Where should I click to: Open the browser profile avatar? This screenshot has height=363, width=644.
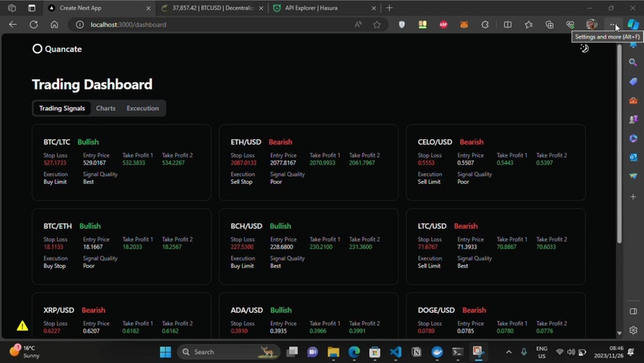[591, 25]
